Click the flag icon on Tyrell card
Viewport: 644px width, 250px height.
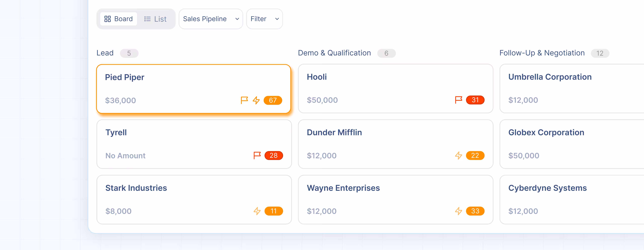coord(257,156)
